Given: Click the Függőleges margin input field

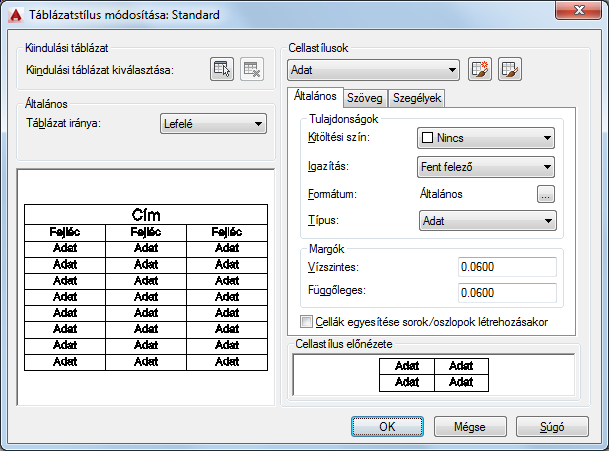Looking at the screenshot, I should 507,293.
